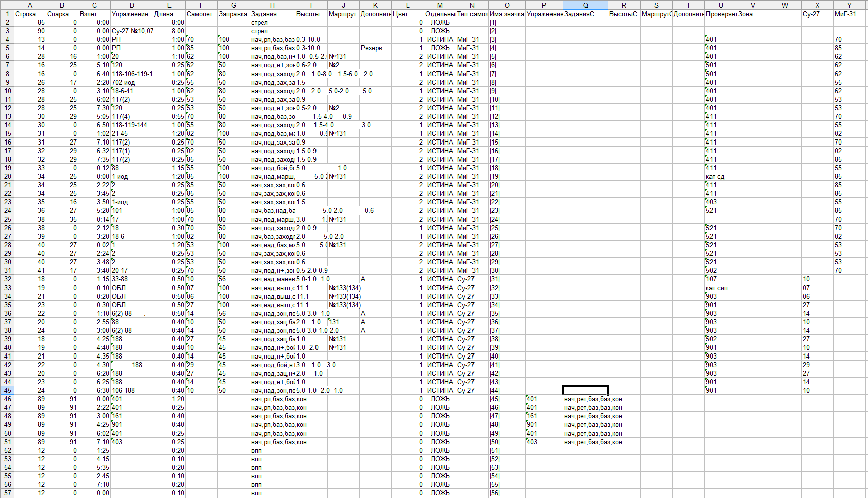868x498 pixels.
Task: Click the 'Самолет' header cell
Action: point(201,14)
